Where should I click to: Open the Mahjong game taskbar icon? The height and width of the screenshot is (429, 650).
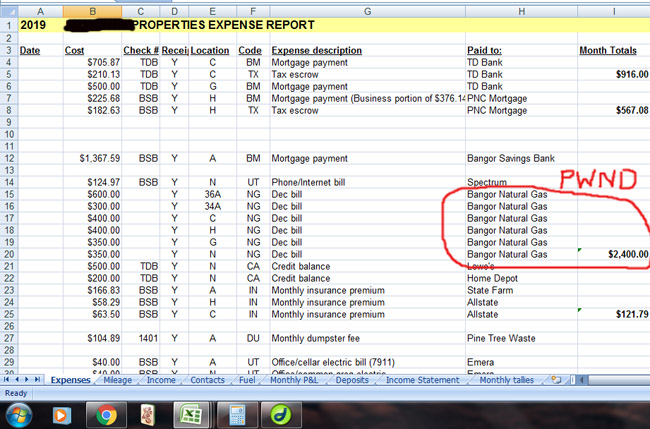[148, 415]
